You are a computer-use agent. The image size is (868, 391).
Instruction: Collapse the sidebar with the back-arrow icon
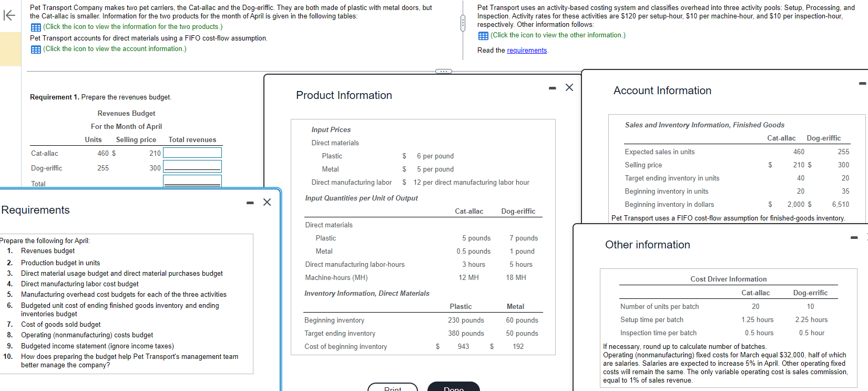[x=9, y=15]
